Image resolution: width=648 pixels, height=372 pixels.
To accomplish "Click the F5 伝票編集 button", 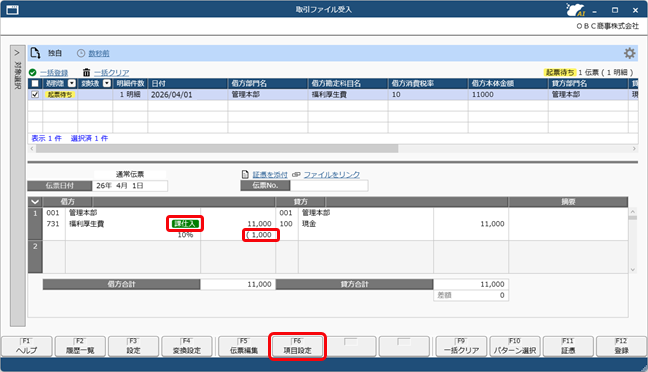I will coord(244,346).
